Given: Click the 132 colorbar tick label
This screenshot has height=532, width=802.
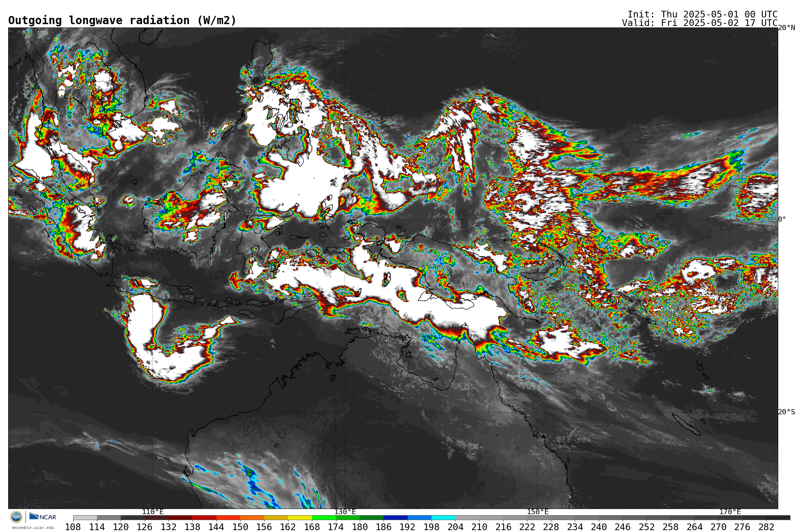Looking at the screenshot, I should (x=169, y=527).
